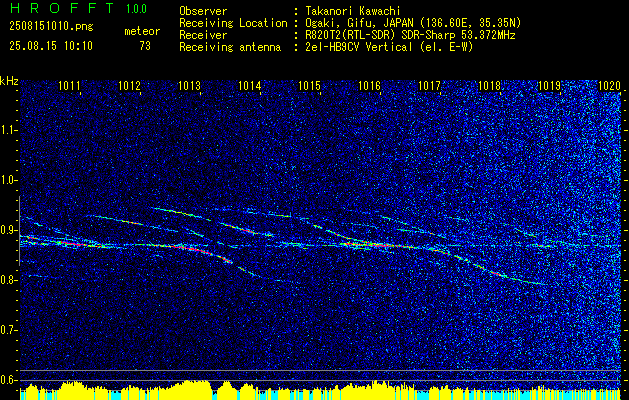Image resolution: width=629 pixels, height=400 pixels.
Task: Click the 0.8 kHz frequency label
Action: coord(8,280)
